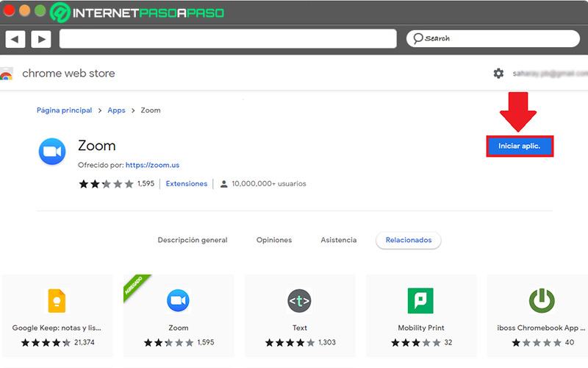Click Google Keep's 21,374 star rating
This screenshot has height=368, width=588.
(x=57, y=342)
